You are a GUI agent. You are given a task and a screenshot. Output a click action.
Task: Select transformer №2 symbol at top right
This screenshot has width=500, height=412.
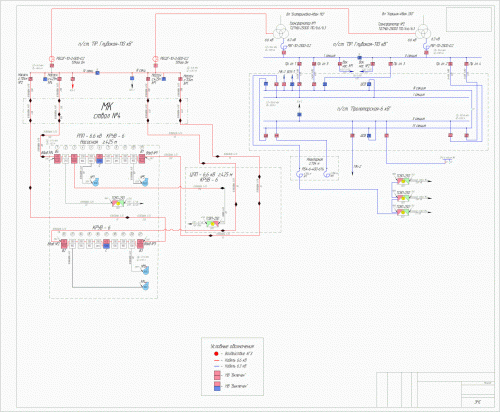click(422, 32)
